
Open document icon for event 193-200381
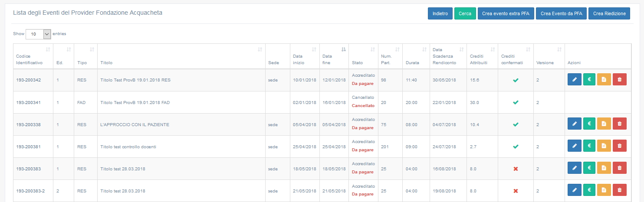pyautogui.click(x=604, y=146)
